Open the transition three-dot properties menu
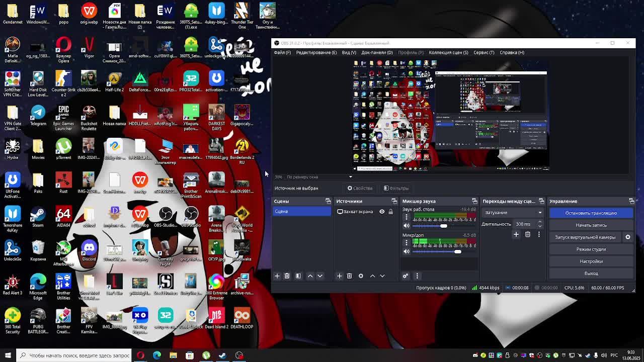The width and height of the screenshot is (644, 362). pos(539,234)
